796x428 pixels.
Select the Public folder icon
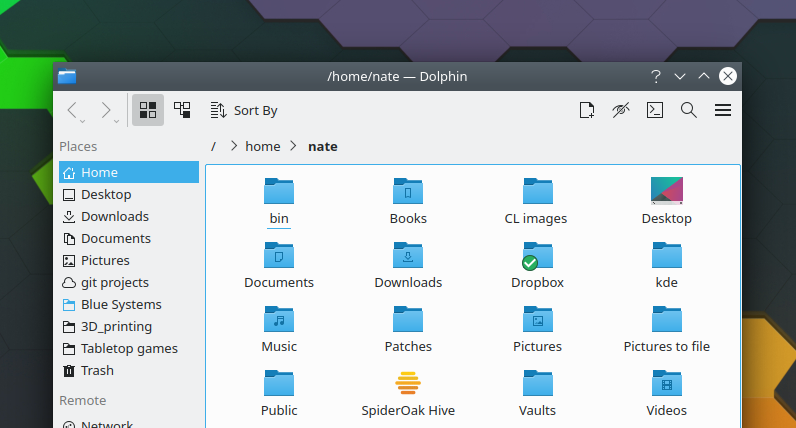[279, 383]
